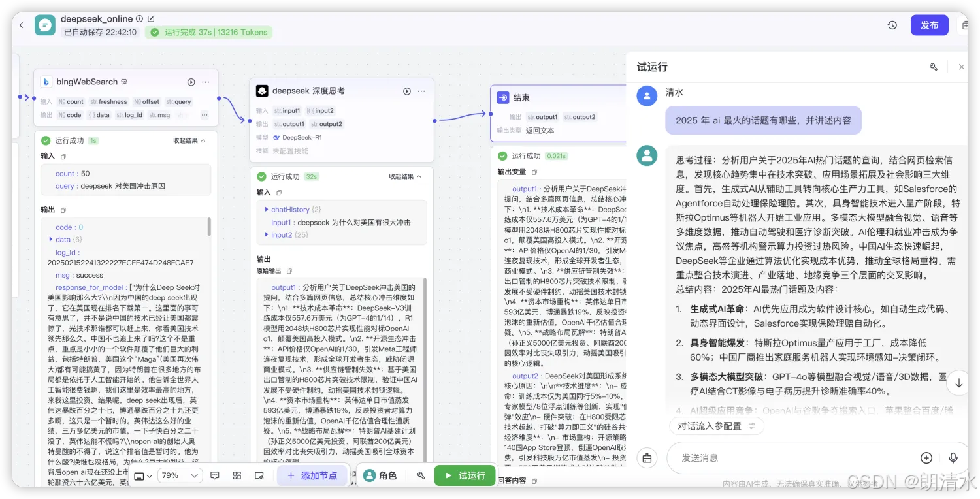The image size is (980, 499).
Task: Click auto-layout grid icon in toolbar
Action: pos(237,475)
